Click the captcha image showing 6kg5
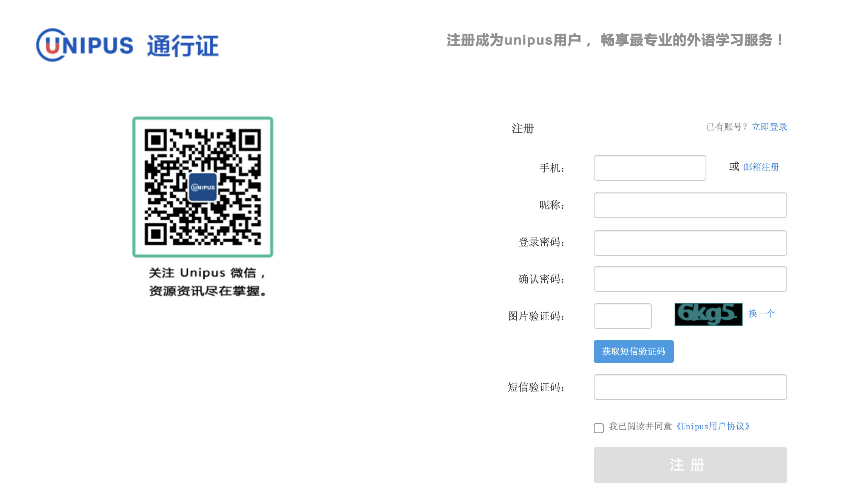This screenshot has width=868, height=499. click(x=708, y=313)
